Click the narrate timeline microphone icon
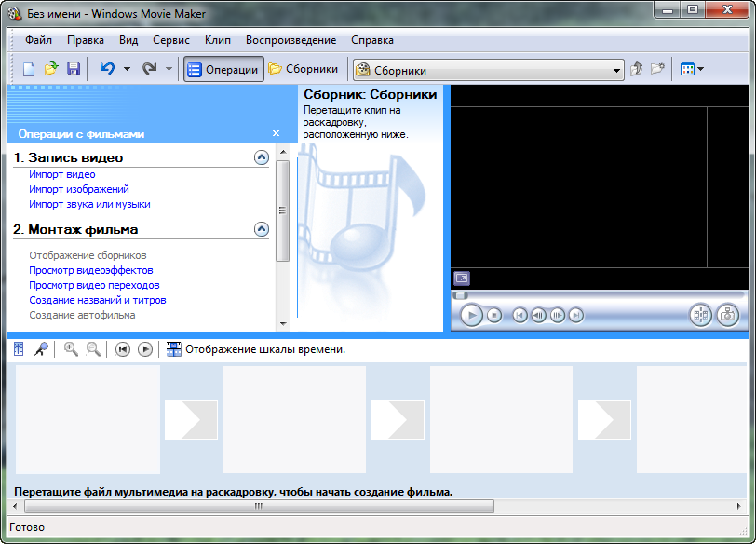Screen dimensions: 756x544 tap(42, 348)
